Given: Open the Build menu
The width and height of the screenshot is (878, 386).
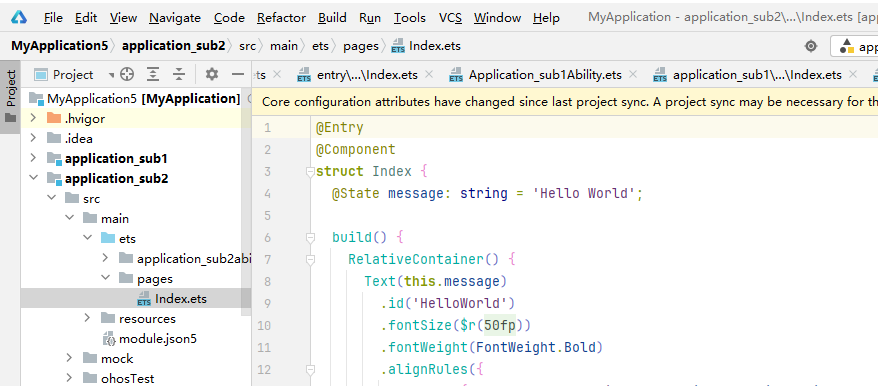Looking at the screenshot, I should pos(332,18).
